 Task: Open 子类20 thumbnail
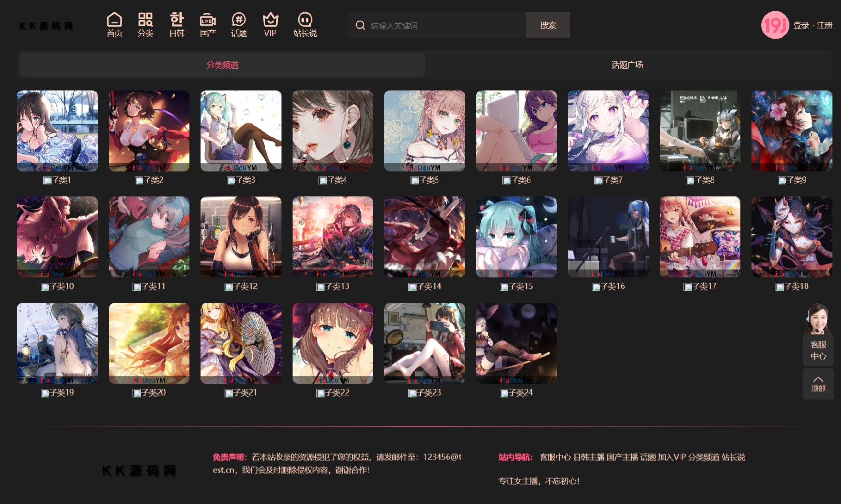(x=149, y=344)
